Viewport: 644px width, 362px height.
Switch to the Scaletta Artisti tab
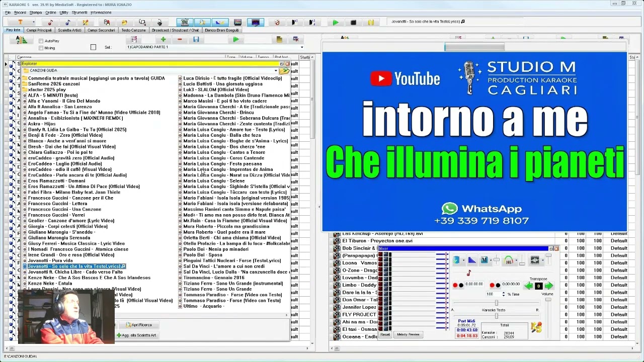[x=69, y=30]
